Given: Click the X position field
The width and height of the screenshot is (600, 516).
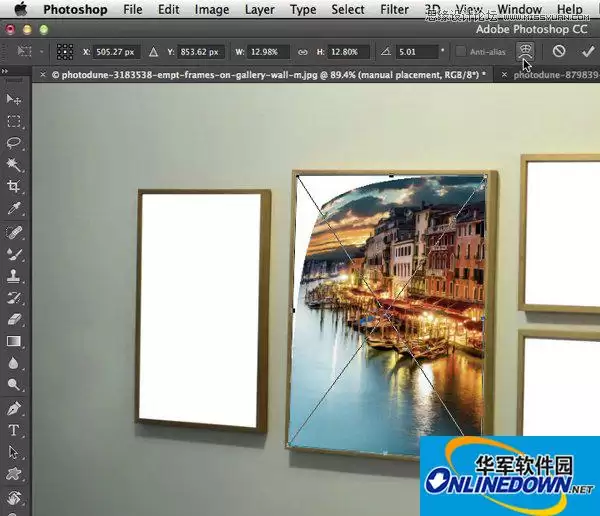Looking at the screenshot, I should 115,52.
